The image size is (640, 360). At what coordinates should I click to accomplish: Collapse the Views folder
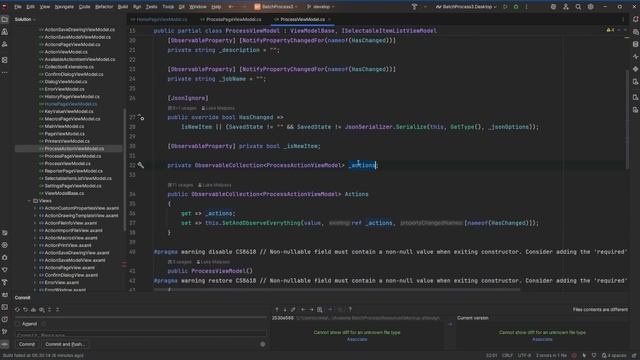(x=29, y=201)
